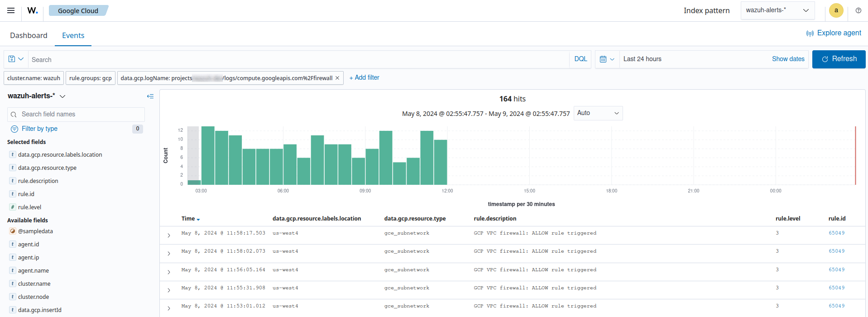Click the Time column sort arrow

point(198,219)
